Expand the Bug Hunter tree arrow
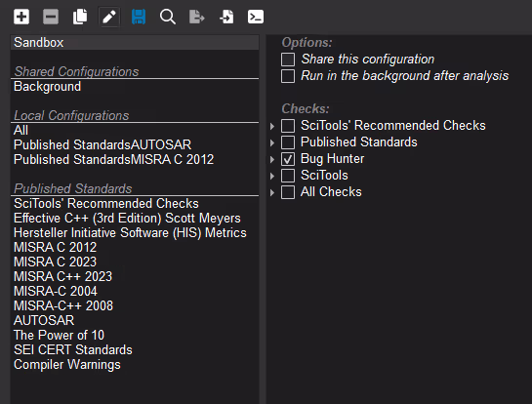 tap(272, 159)
